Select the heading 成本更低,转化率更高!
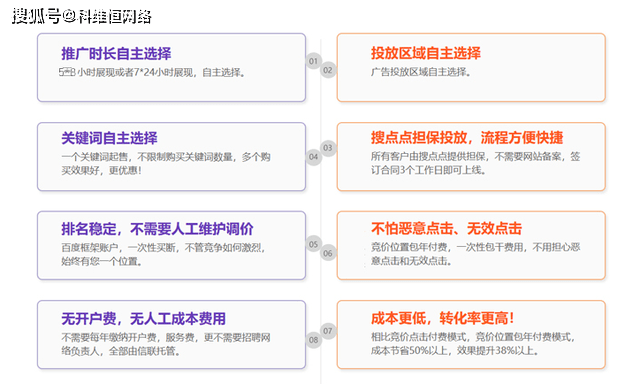640x384 pixels. click(443, 318)
